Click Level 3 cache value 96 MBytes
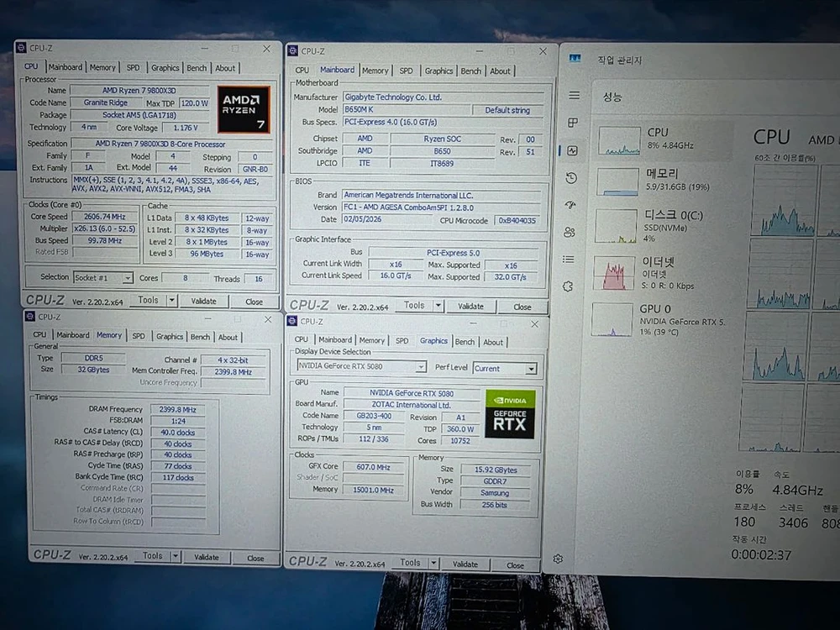 207,254
